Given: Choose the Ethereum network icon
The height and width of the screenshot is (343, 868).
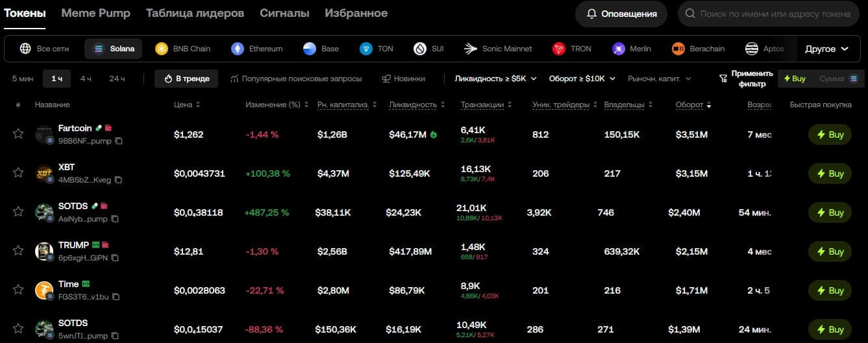Looking at the screenshot, I should (238, 49).
